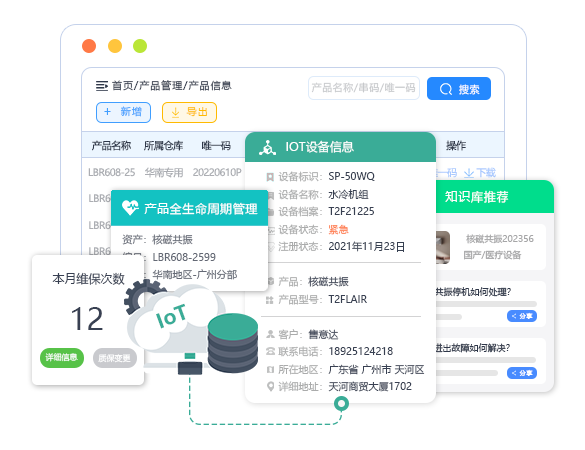The width and height of the screenshot is (585, 450).
Task: Click the 国产/医疗设备 tag text
Action: pyautogui.click(x=492, y=255)
